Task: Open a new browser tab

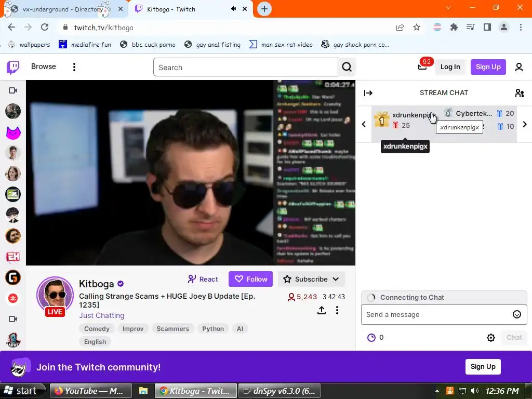Action: (x=264, y=9)
